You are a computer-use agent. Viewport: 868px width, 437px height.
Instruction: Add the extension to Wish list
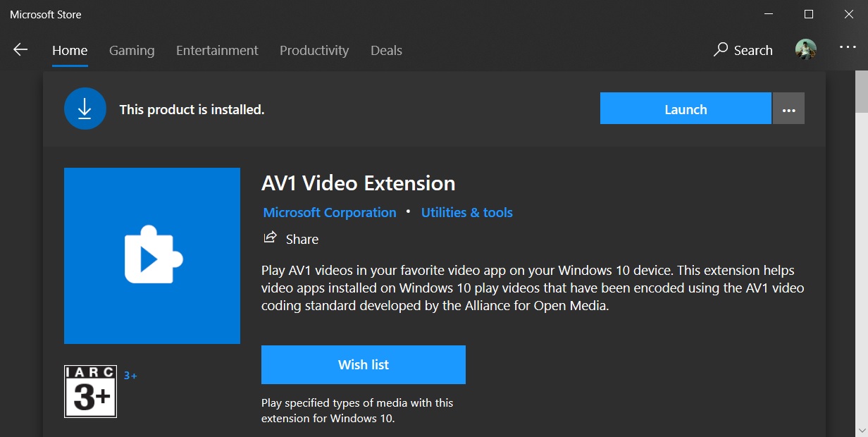click(x=364, y=364)
